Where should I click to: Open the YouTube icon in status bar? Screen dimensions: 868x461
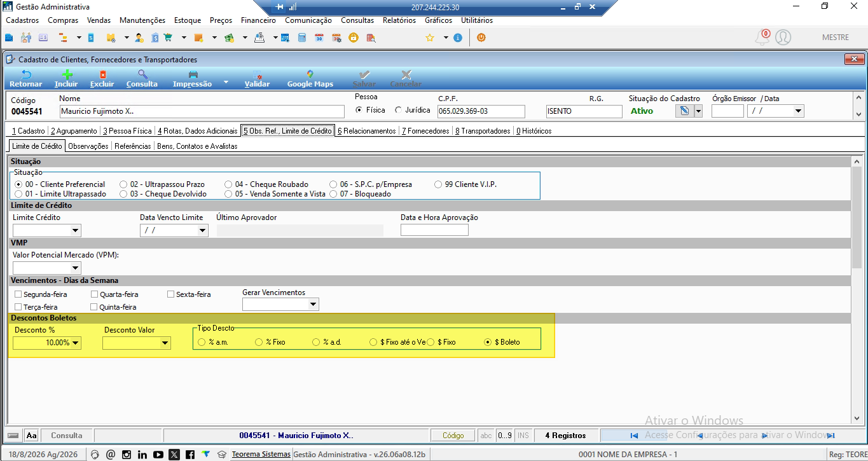[158, 455]
